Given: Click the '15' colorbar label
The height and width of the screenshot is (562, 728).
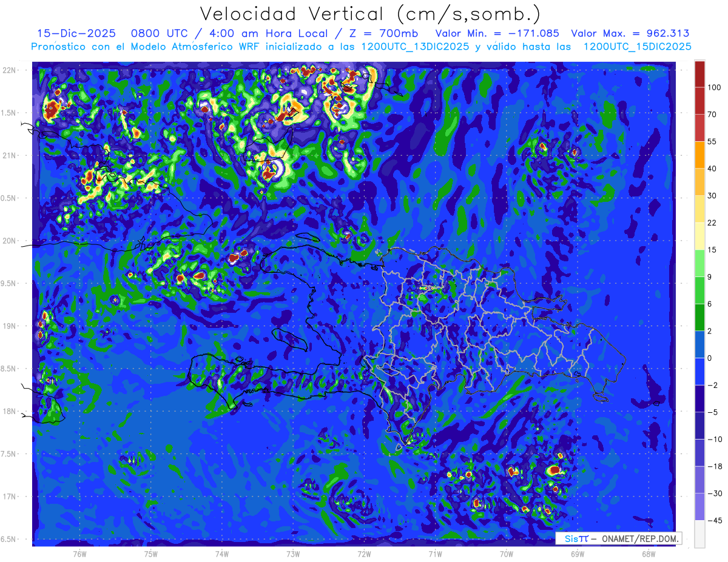Looking at the screenshot, I should tap(712, 250).
